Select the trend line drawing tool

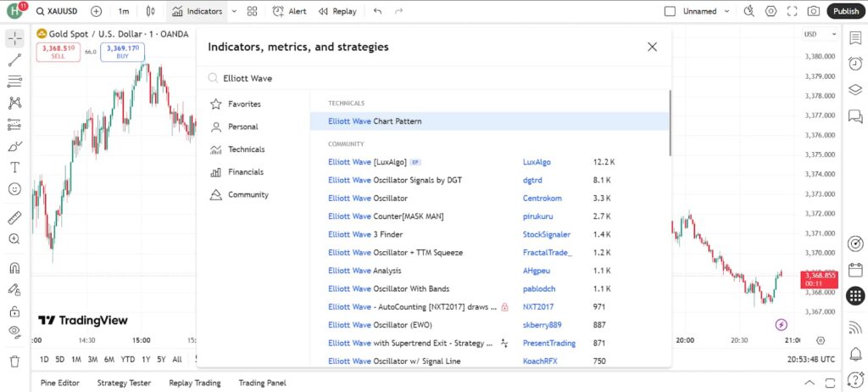14,60
